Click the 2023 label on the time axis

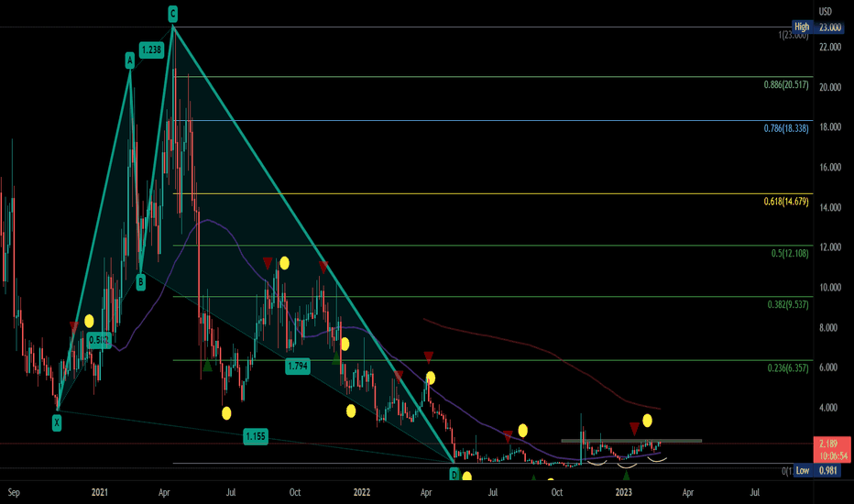(x=624, y=493)
